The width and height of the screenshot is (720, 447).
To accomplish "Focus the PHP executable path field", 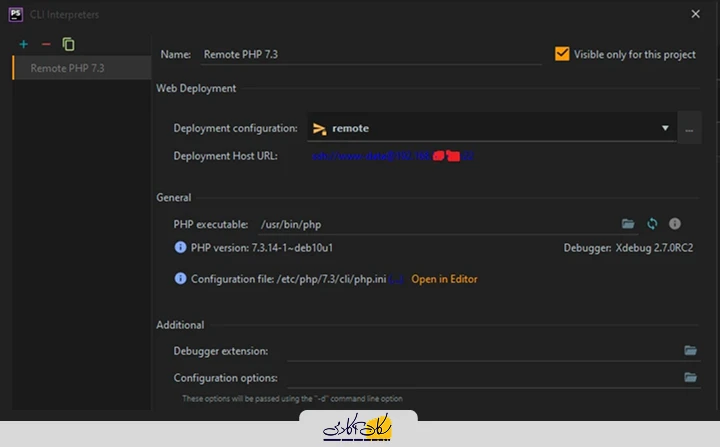I will point(430,224).
